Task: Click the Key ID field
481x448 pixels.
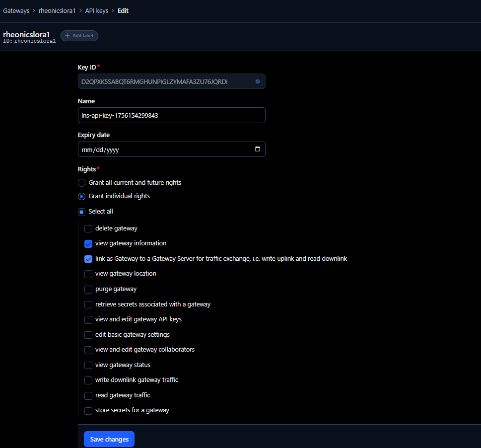Action: point(171,81)
